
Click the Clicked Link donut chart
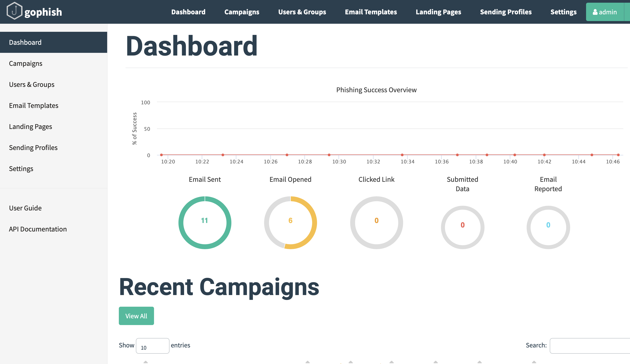[x=376, y=223]
